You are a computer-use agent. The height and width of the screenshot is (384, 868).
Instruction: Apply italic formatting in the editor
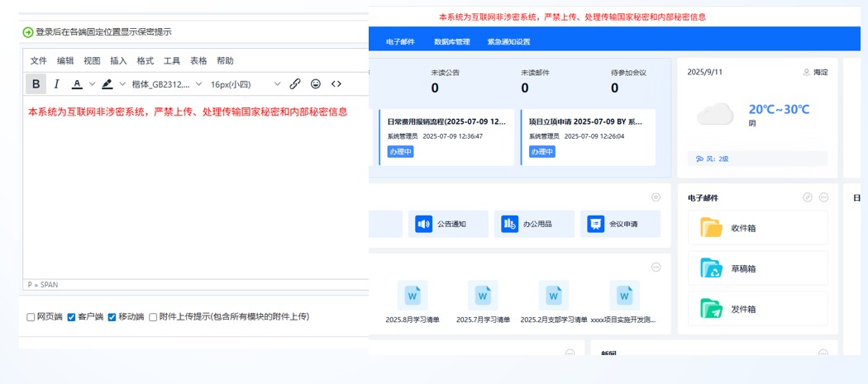[x=56, y=83]
